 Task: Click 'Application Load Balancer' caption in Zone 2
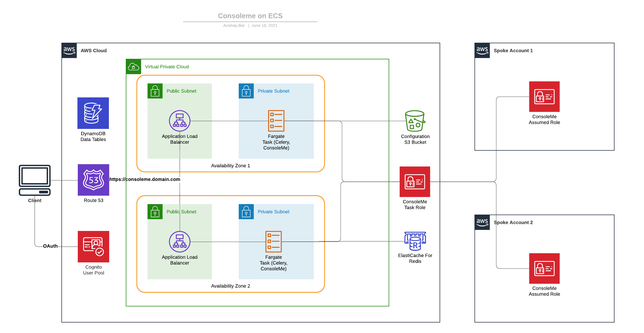point(180,260)
